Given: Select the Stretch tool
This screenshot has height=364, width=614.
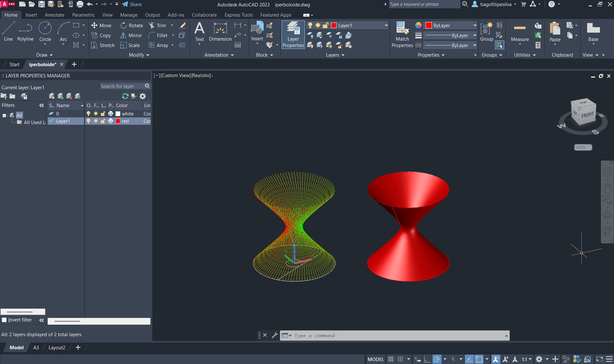Looking at the screenshot, I should [x=103, y=45].
